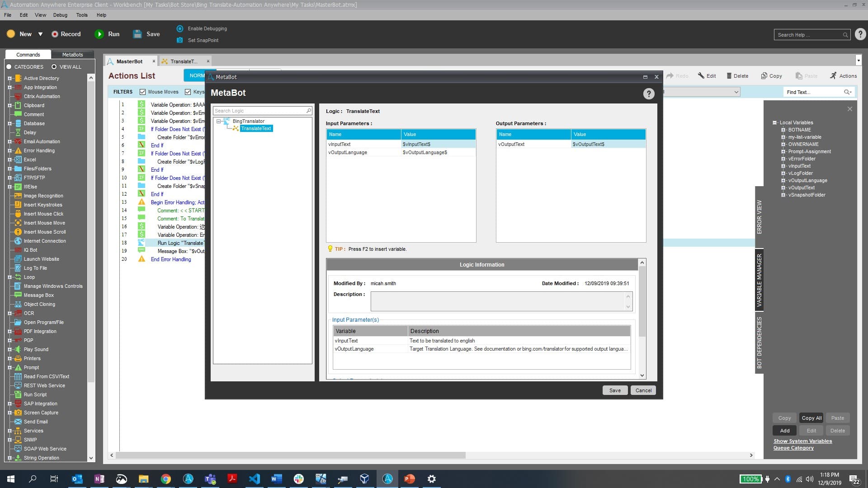Viewport: 868px width, 488px height.
Task: Click the Copy All variables button
Action: pyautogui.click(x=811, y=418)
